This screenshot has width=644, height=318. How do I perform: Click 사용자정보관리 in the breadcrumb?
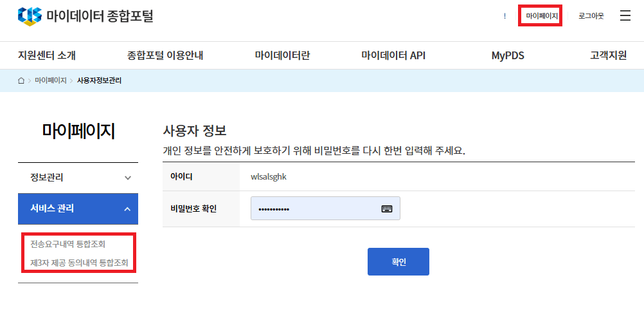[99, 80]
